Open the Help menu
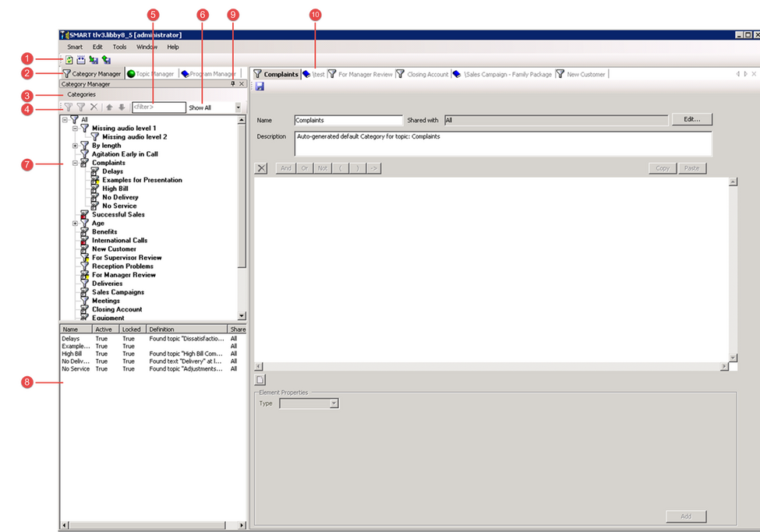 [173, 47]
